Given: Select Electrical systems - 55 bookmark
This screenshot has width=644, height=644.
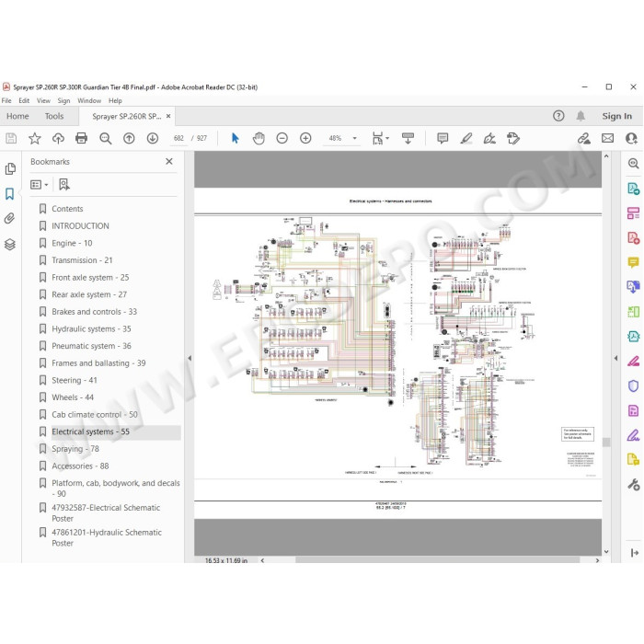Looking at the screenshot, I should (90, 431).
